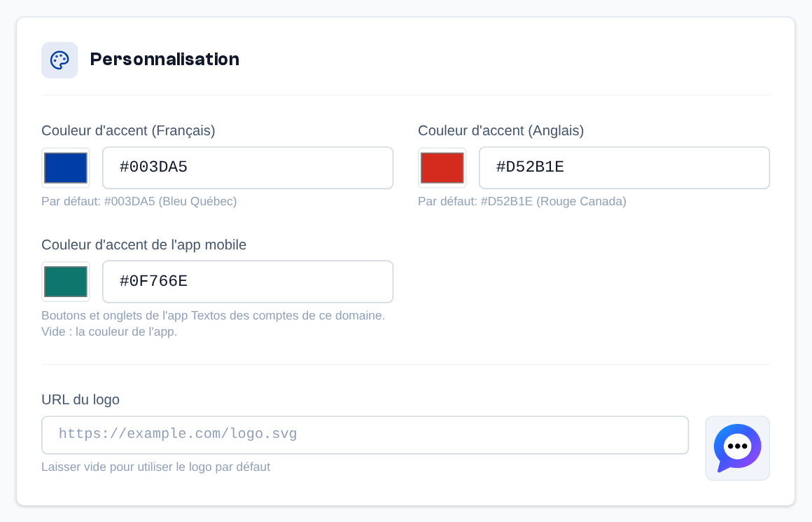Click the Rouge Canada default hint text
Screen dimensions: 812x522
tap(522, 201)
